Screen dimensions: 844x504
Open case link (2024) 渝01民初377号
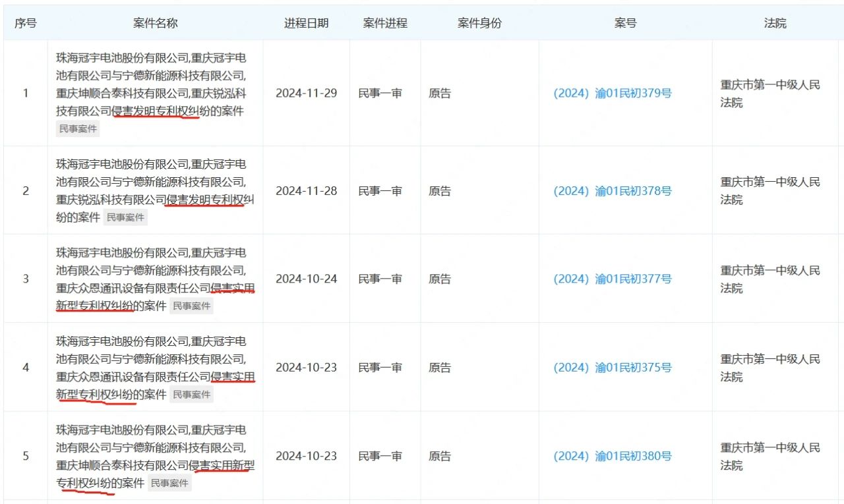point(613,279)
